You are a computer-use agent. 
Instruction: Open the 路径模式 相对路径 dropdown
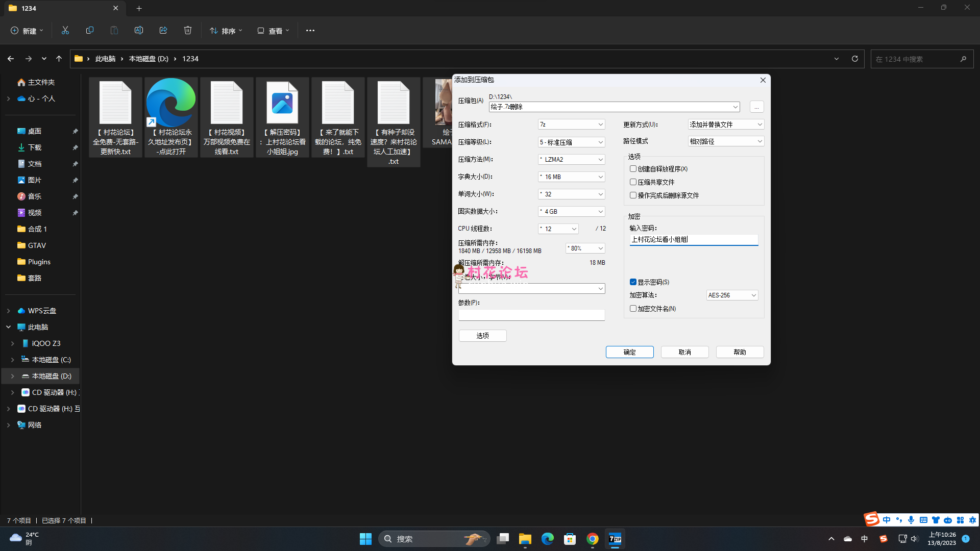click(x=726, y=141)
